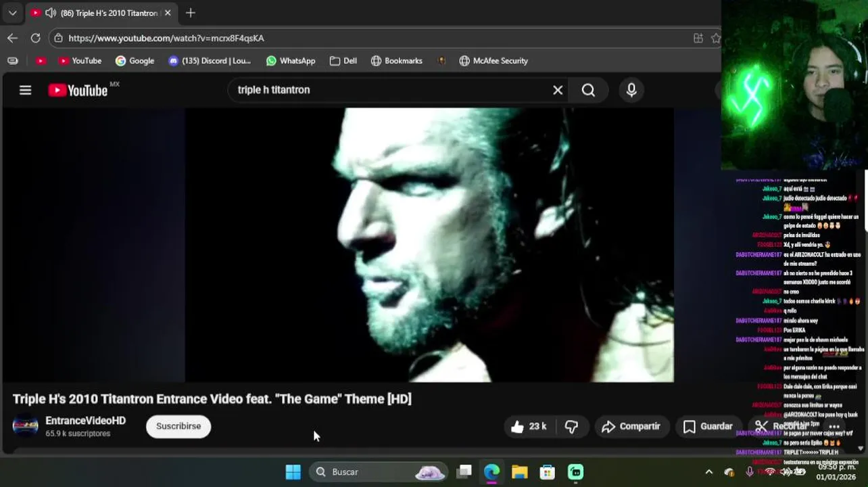Show hidden system tray icons chevron
Image resolution: width=868 pixels, height=487 pixels.
(x=708, y=471)
